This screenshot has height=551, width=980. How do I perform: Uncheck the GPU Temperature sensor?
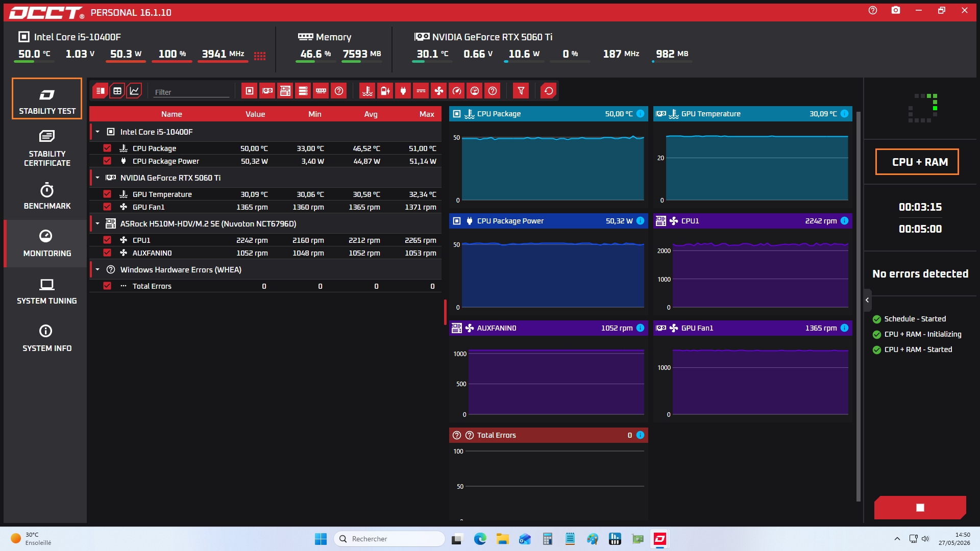click(107, 194)
